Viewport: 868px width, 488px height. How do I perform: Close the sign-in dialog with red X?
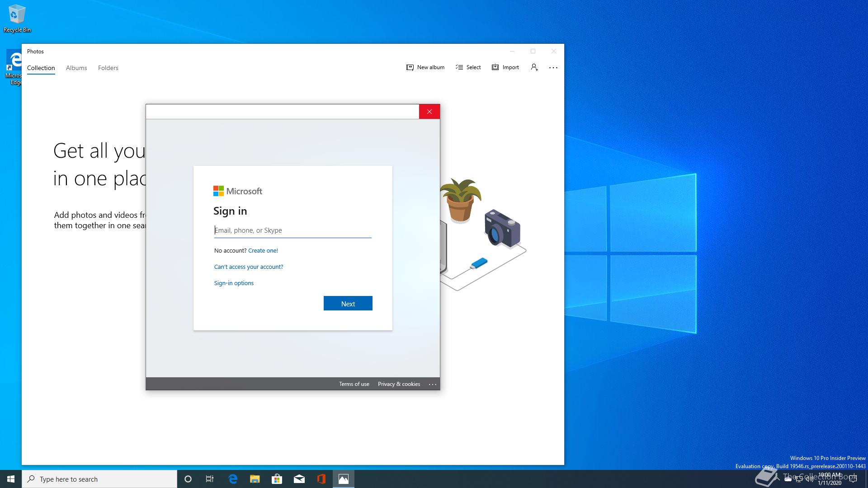pos(429,112)
